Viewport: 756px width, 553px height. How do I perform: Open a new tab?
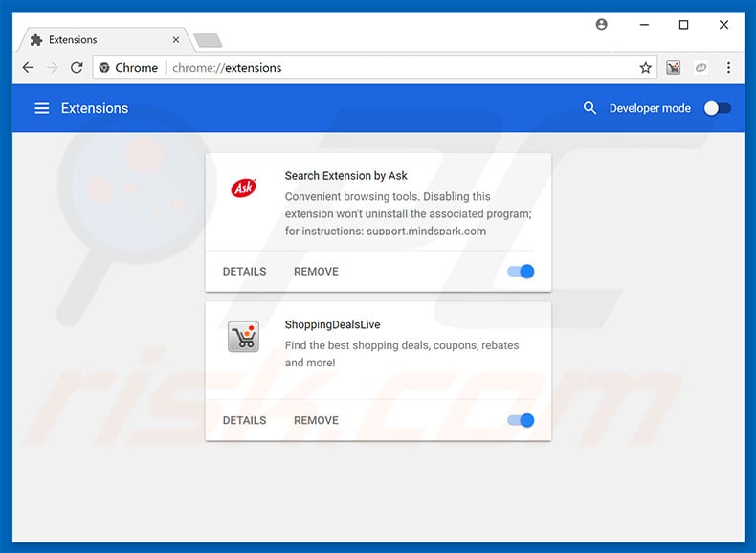[x=208, y=40]
